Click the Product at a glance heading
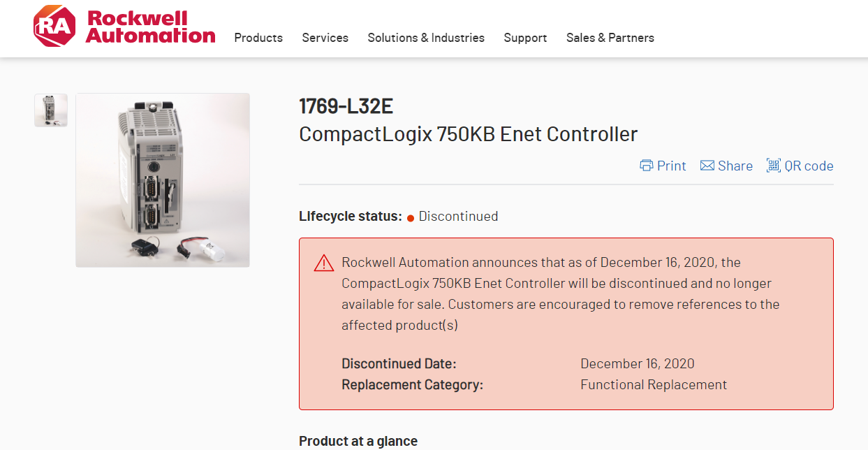 click(358, 441)
